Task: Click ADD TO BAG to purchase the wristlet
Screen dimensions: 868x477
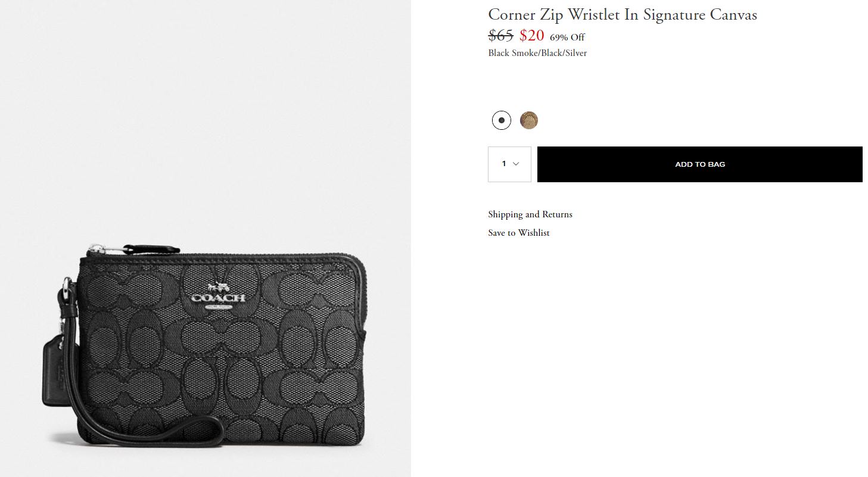Action: 699,164
